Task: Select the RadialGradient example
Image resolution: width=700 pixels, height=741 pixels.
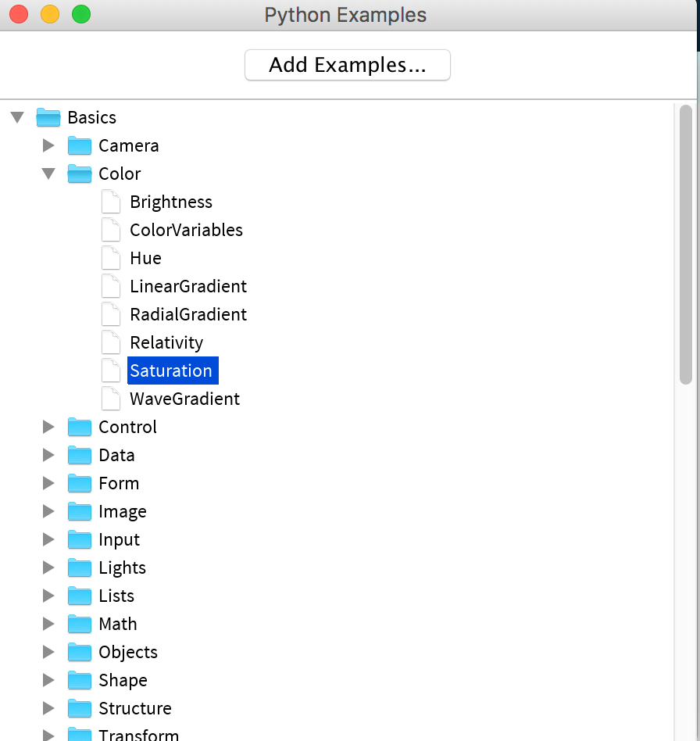Action: point(188,314)
